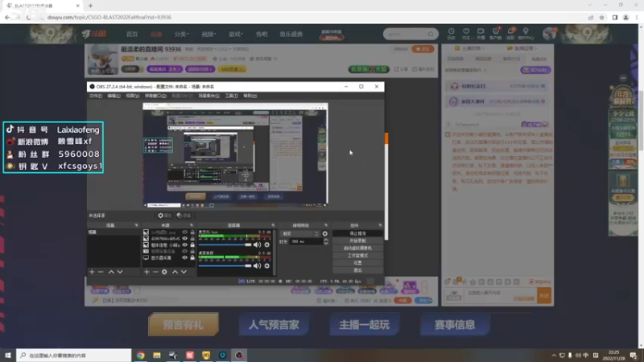The image size is (644, 362).
Task: Open desktop audio settings gear
Action: [x=267, y=265]
